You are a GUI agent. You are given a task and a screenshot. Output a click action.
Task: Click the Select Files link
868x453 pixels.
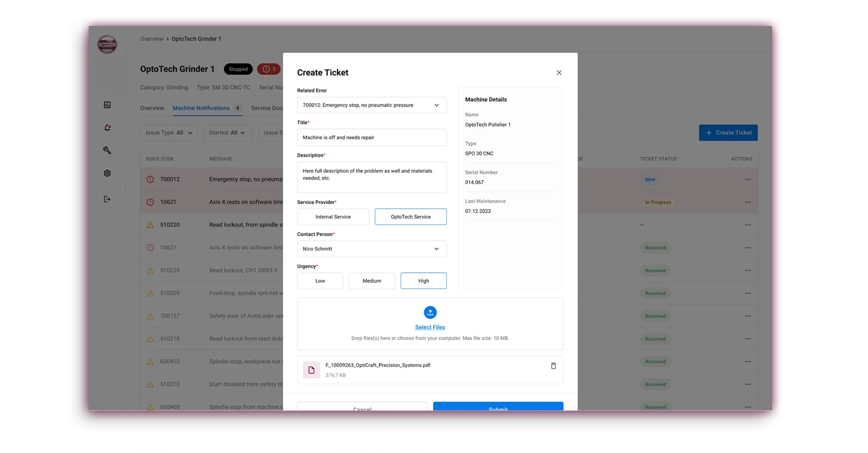430,327
